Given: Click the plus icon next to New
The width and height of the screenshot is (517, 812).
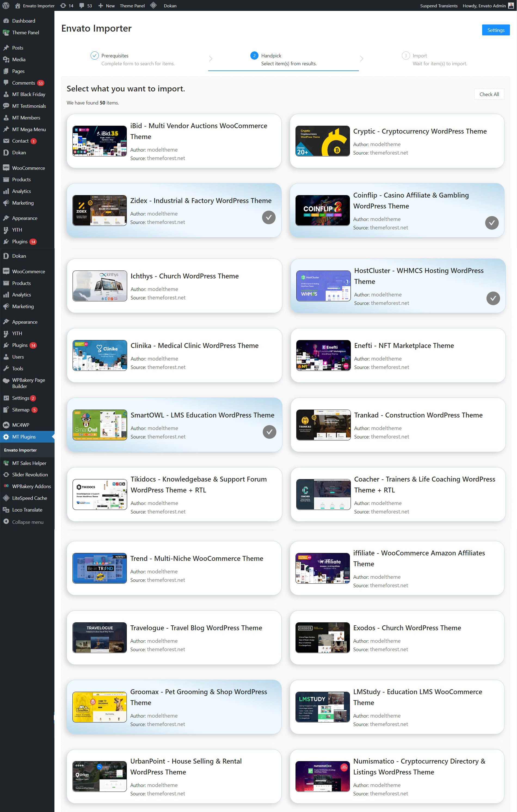Looking at the screenshot, I should (100, 6).
